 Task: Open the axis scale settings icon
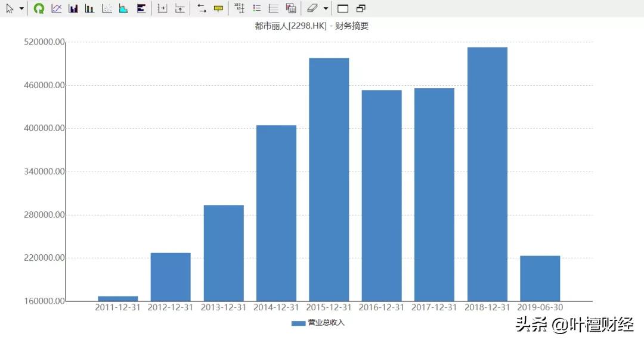pos(240,8)
